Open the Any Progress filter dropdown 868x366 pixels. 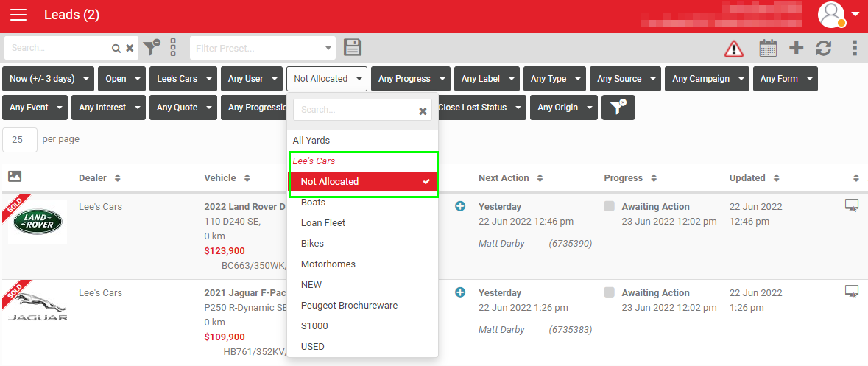tap(410, 79)
